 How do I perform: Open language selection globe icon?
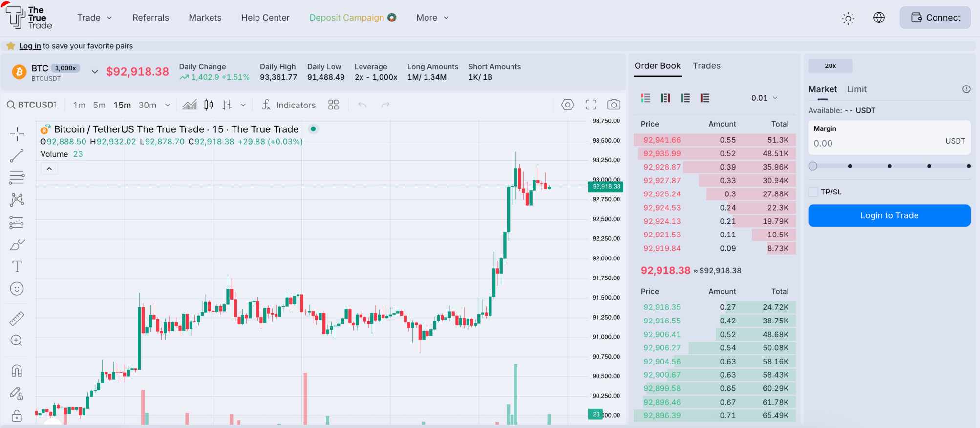pyautogui.click(x=879, y=18)
